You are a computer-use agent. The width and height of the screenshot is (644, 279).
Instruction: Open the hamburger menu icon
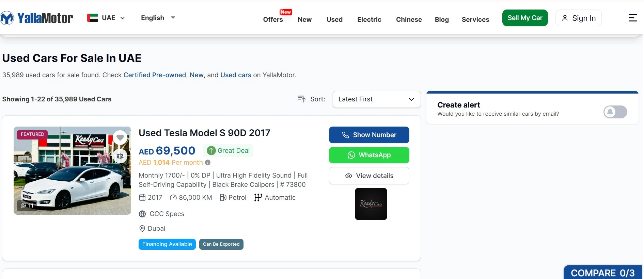click(x=632, y=18)
